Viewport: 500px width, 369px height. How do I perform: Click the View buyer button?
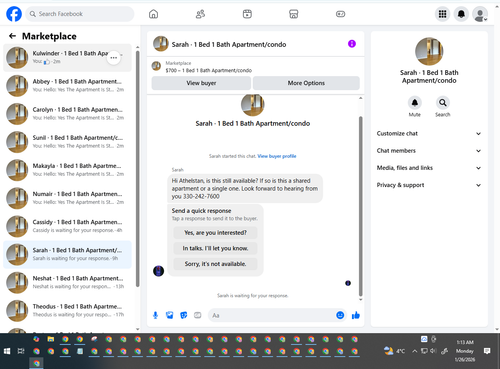[201, 83]
